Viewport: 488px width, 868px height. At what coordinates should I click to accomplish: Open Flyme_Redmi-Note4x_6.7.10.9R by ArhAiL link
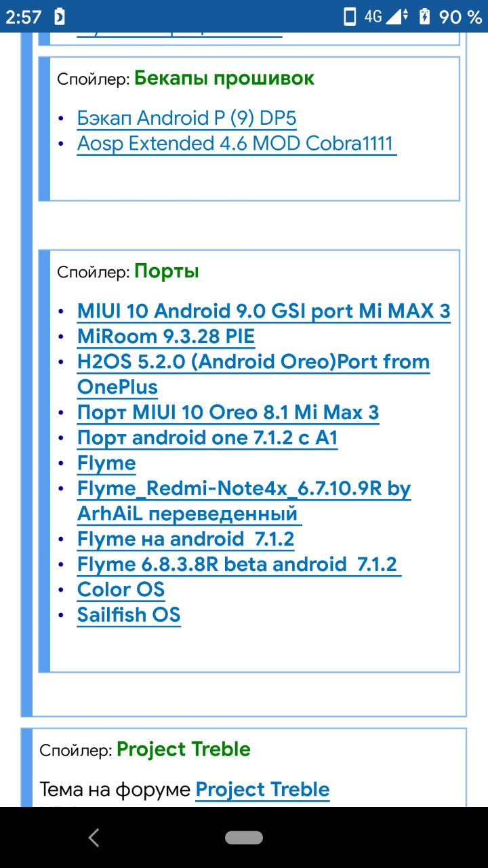coord(244,501)
